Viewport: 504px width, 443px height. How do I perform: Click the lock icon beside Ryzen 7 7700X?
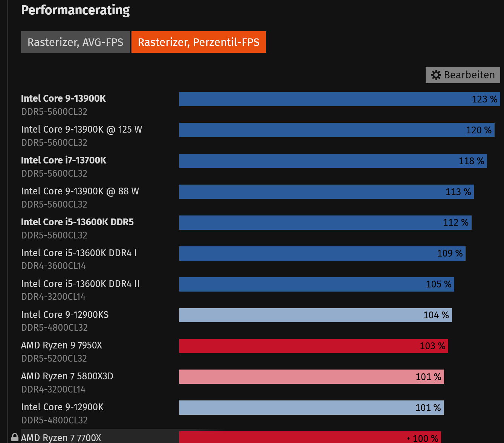15,437
